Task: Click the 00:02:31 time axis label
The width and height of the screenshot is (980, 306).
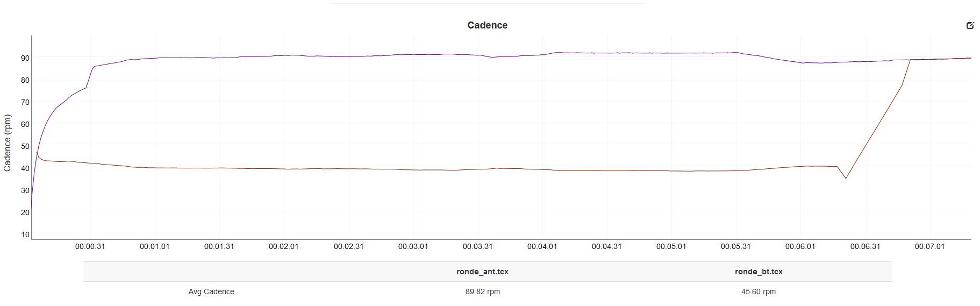Action: click(348, 246)
